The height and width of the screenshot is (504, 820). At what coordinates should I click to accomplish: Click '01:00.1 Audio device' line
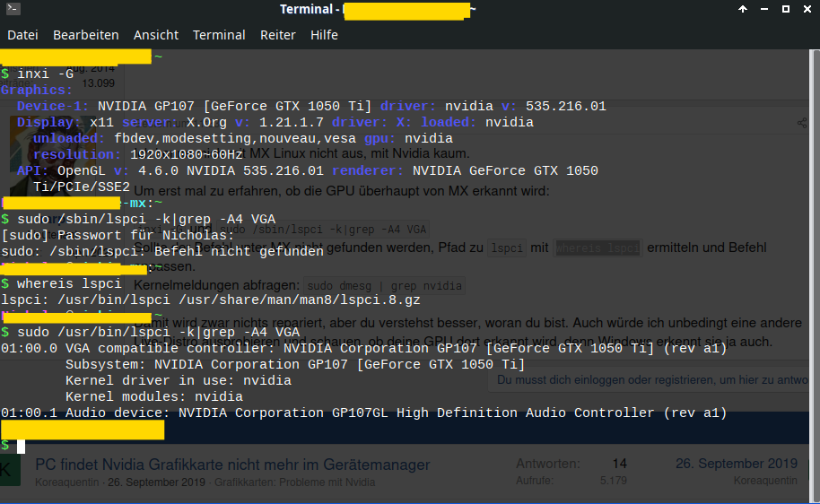364,413
